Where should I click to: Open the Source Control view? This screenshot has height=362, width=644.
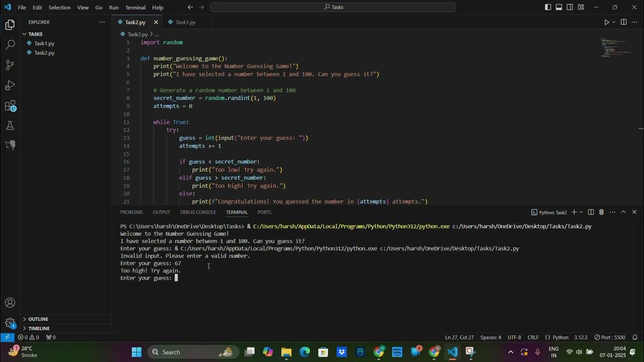[x=10, y=65]
